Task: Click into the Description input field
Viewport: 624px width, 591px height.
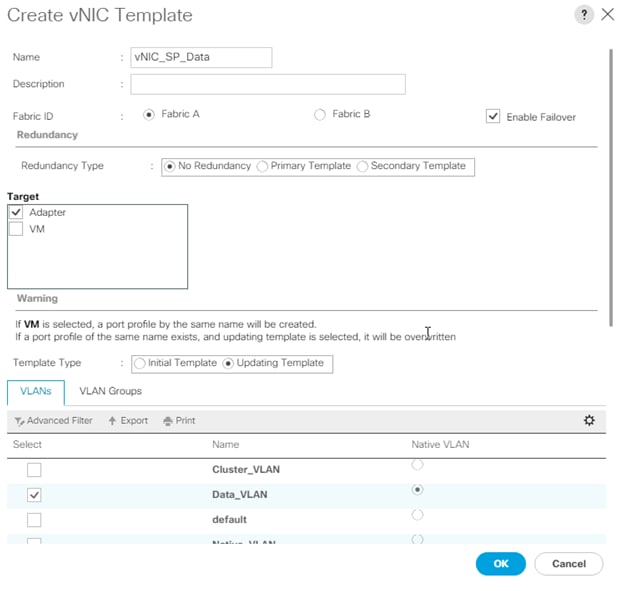Action: pos(268,84)
